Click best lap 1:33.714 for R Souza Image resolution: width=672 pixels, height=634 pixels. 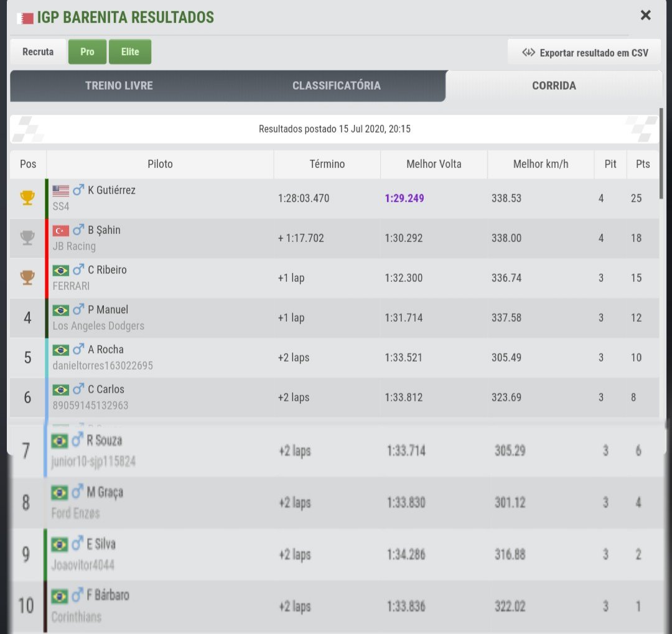click(x=406, y=451)
